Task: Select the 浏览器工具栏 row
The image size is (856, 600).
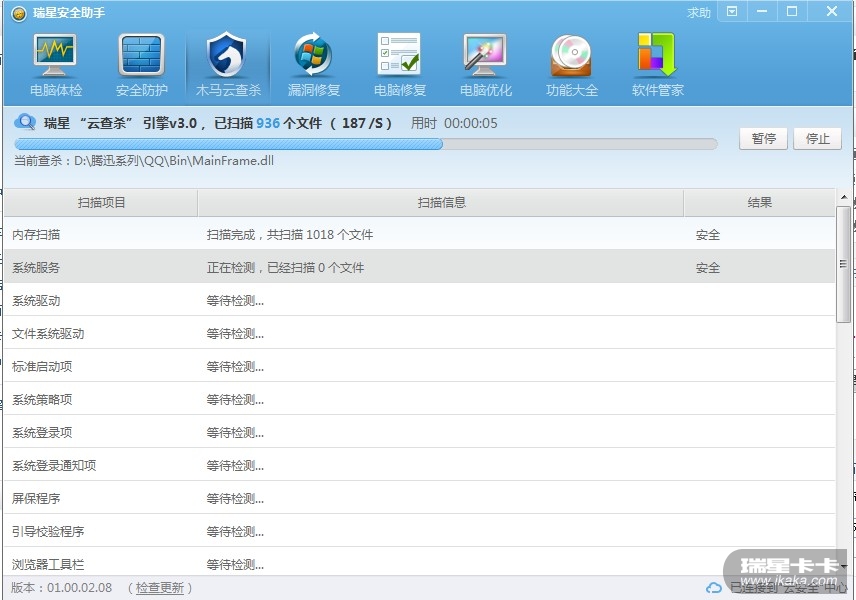Action: pos(420,562)
